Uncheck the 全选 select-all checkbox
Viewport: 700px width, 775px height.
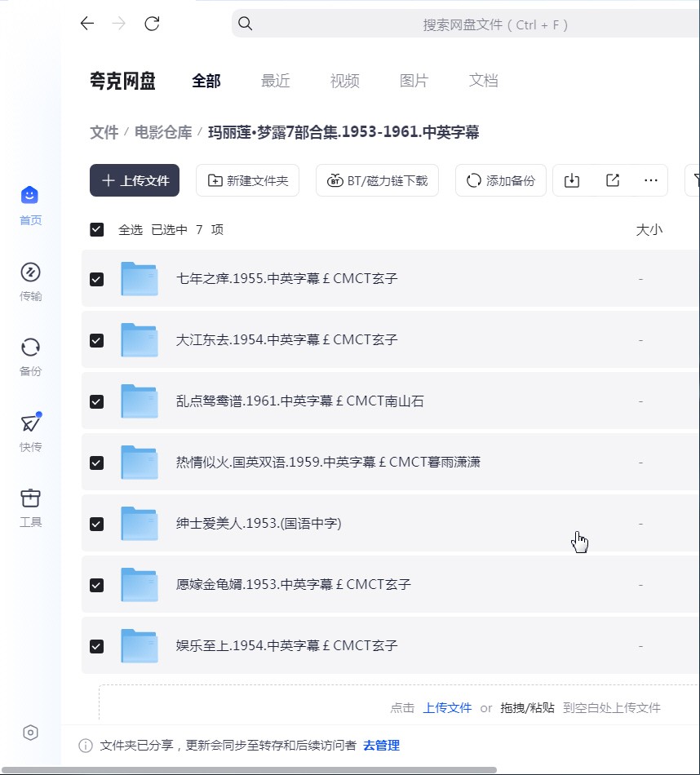[x=97, y=229]
